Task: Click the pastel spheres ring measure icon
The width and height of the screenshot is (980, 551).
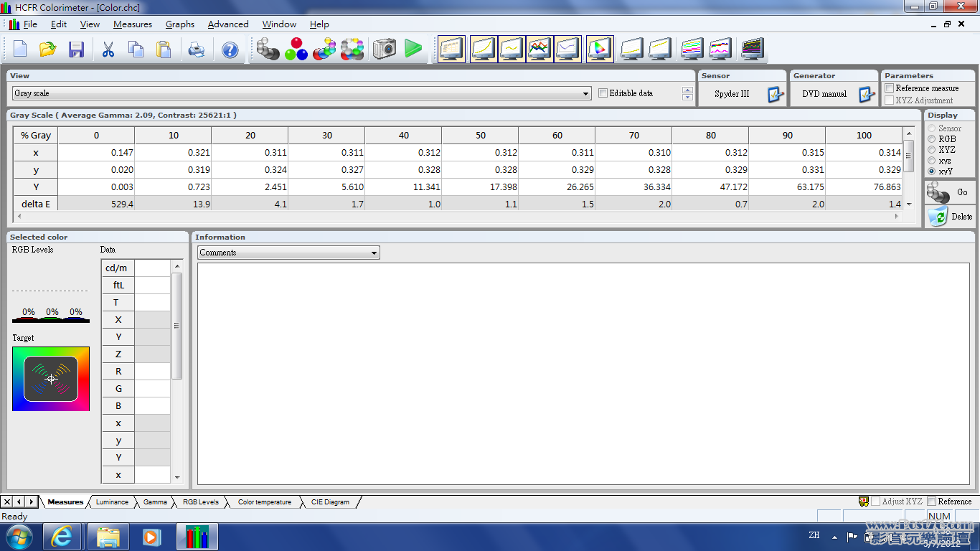Action: point(352,50)
